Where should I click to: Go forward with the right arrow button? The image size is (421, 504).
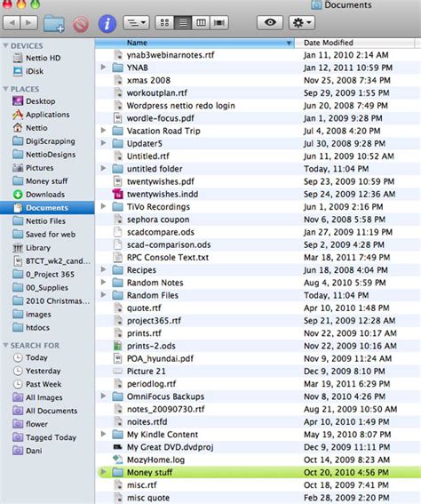[x=29, y=23]
